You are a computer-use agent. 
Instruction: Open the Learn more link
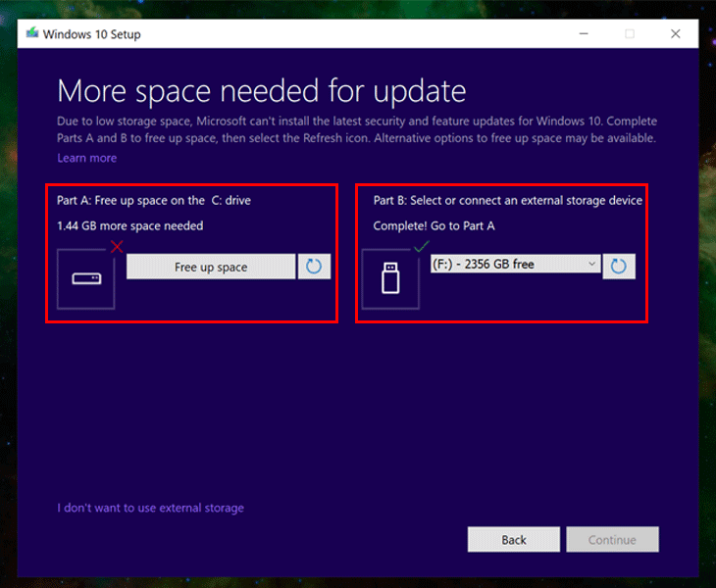86,158
